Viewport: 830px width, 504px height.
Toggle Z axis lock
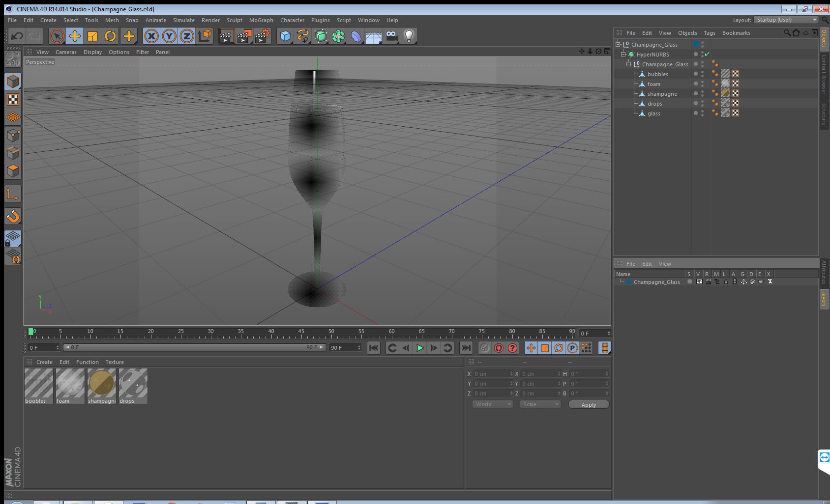point(187,36)
